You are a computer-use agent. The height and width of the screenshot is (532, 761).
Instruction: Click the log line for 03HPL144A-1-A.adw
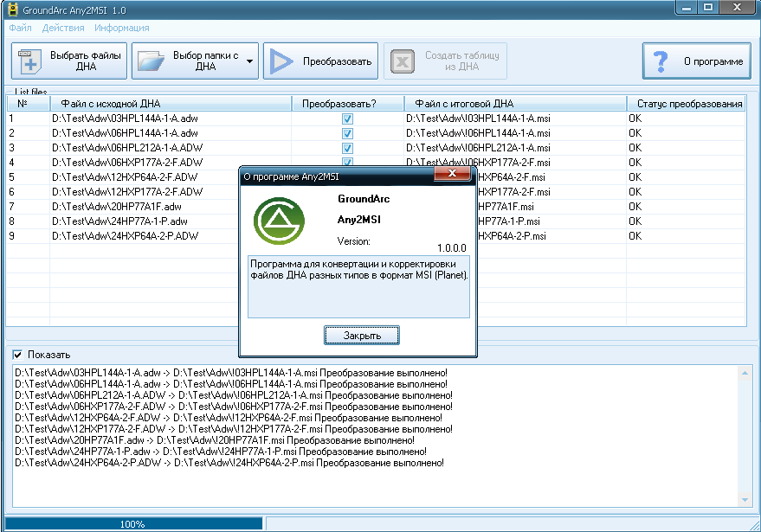coord(231,373)
